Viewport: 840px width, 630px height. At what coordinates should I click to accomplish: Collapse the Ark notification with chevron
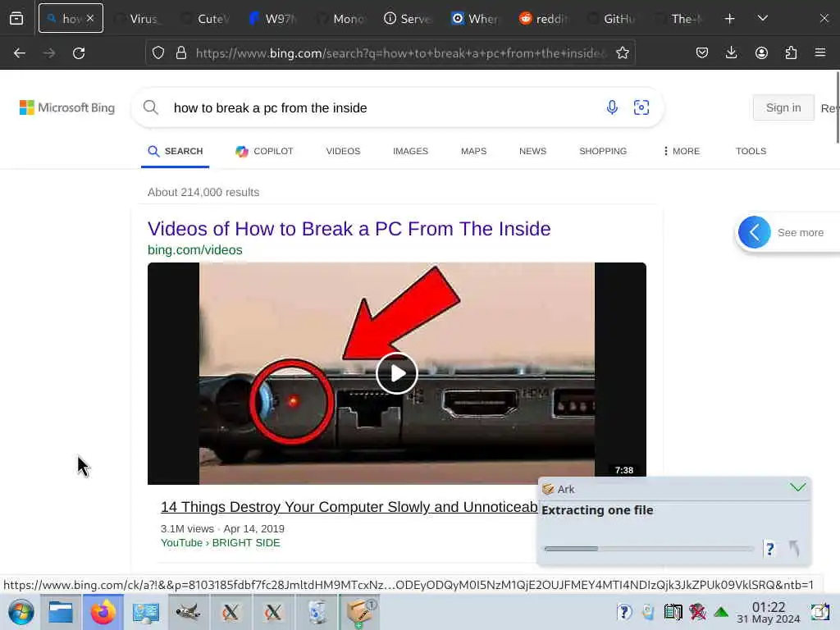pos(797,487)
